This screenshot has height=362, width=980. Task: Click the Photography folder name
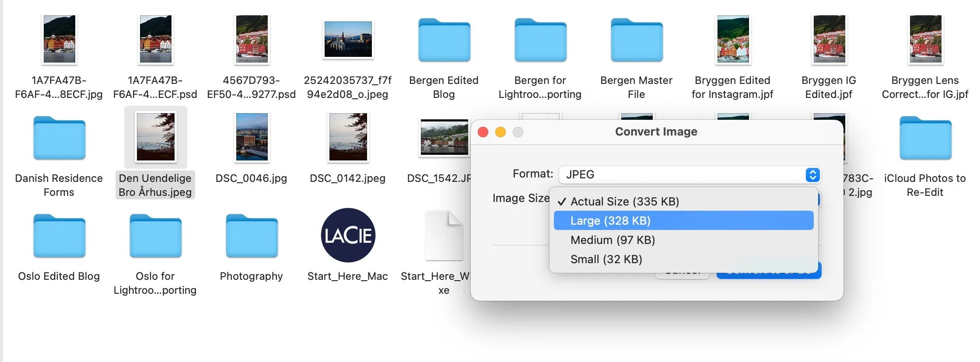pyautogui.click(x=252, y=276)
